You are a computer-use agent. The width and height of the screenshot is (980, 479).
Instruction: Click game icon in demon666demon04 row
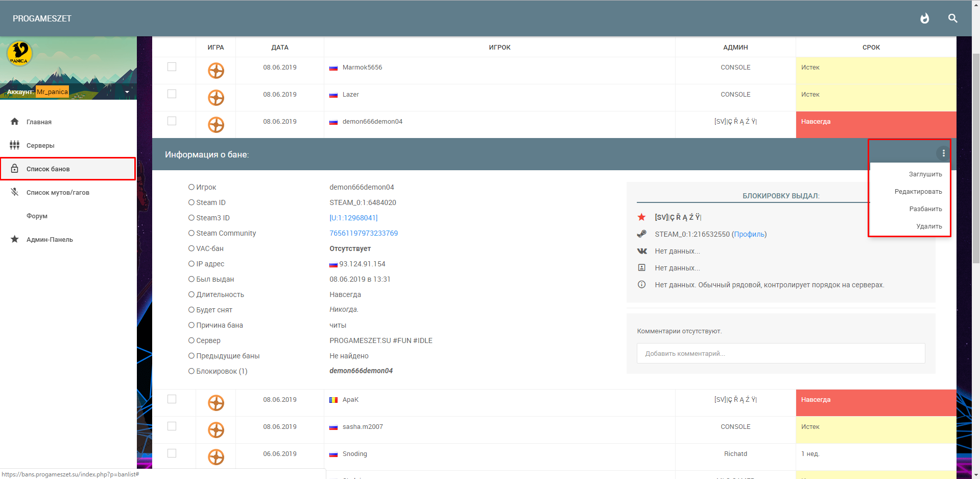pyautogui.click(x=216, y=125)
